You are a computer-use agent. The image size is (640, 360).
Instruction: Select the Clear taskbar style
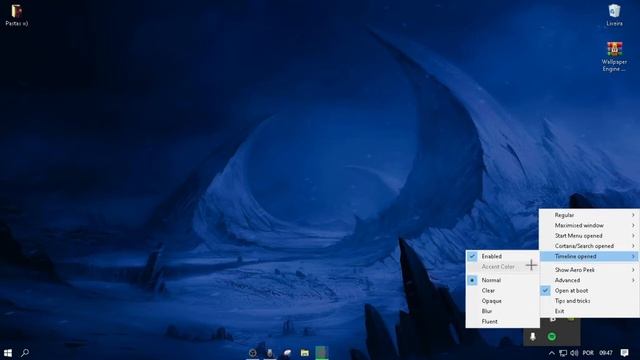pos(502,291)
